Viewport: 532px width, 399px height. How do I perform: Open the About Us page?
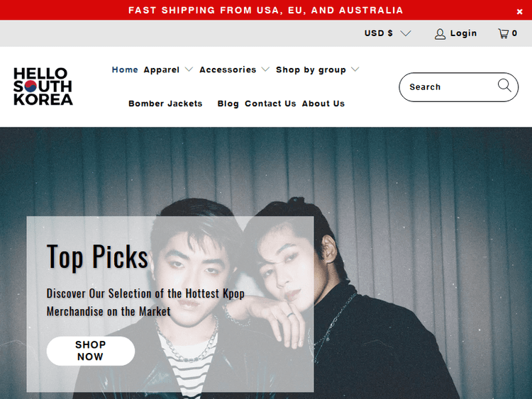coord(323,103)
